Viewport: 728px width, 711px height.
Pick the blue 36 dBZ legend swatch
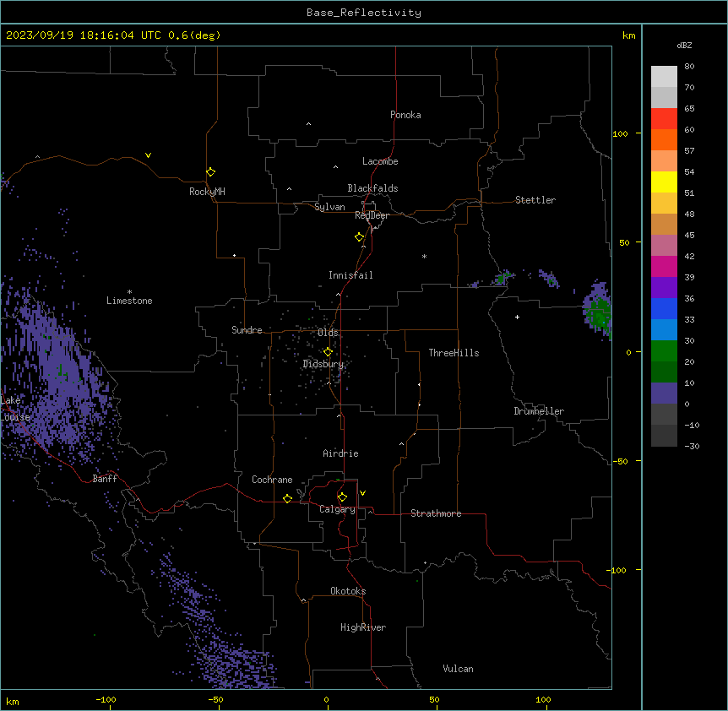coord(664,308)
